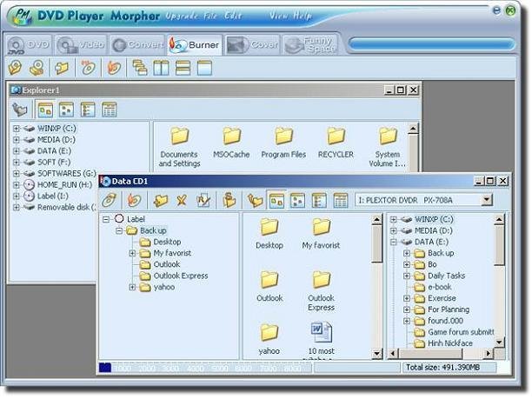Image resolution: width=532 pixels, height=399 pixels.
Task: Collapse DATA (E:) in the right drive tree
Action: click(x=393, y=242)
